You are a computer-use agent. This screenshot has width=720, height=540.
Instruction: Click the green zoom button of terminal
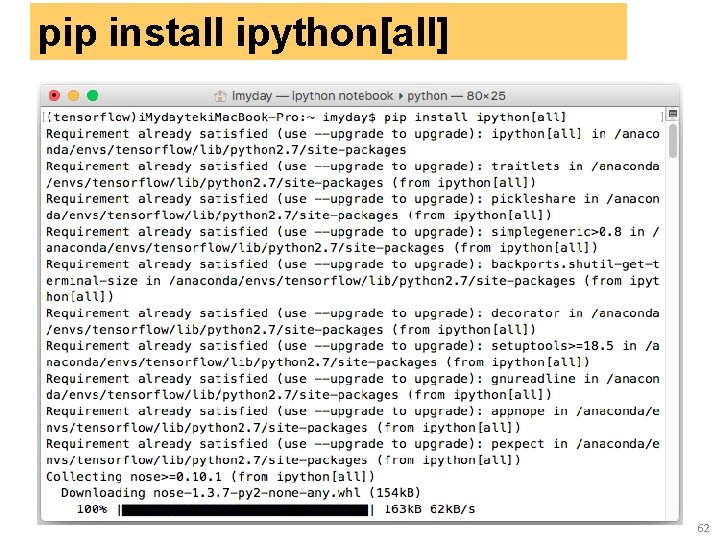tap(93, 96)
